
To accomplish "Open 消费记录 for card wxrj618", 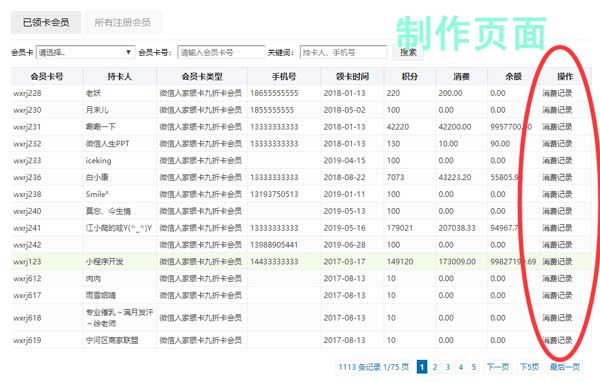I will coord(557,318).
